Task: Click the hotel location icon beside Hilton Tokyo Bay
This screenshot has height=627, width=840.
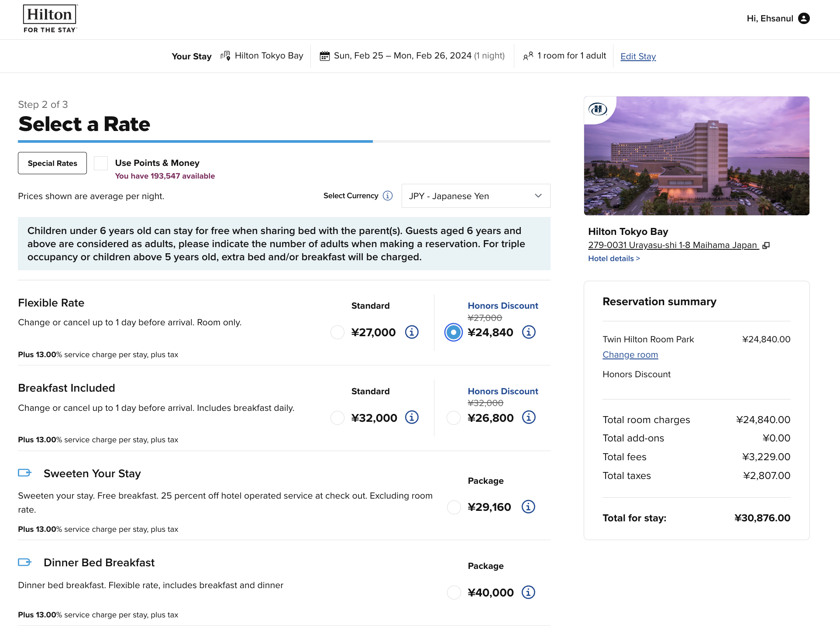Action: 225,56
